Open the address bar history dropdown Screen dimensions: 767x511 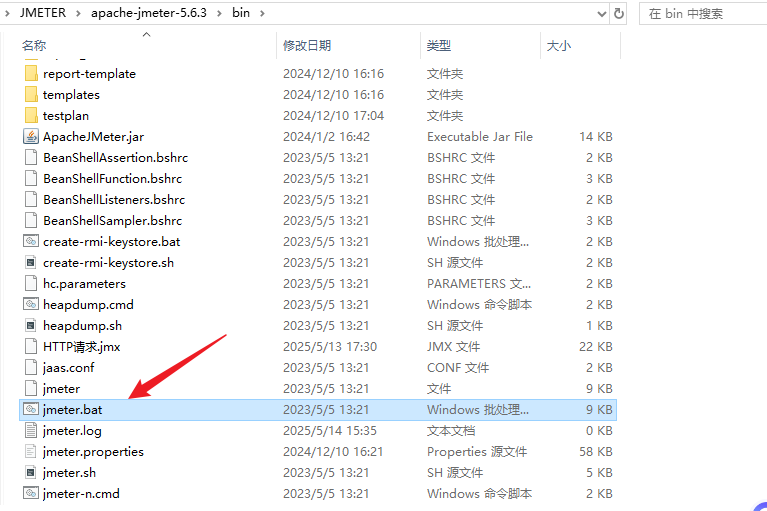coord(602,14)
